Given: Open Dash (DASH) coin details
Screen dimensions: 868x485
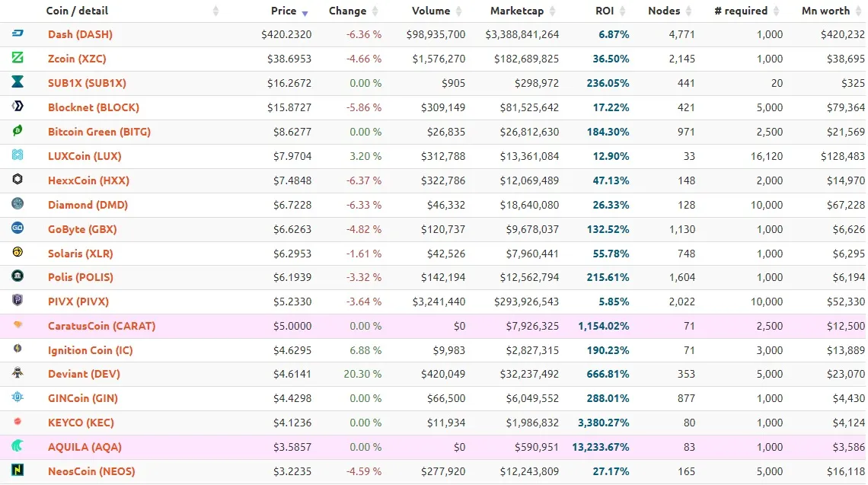Looking at the screenshot, I should pyautogui.click(x=80, y=34).
